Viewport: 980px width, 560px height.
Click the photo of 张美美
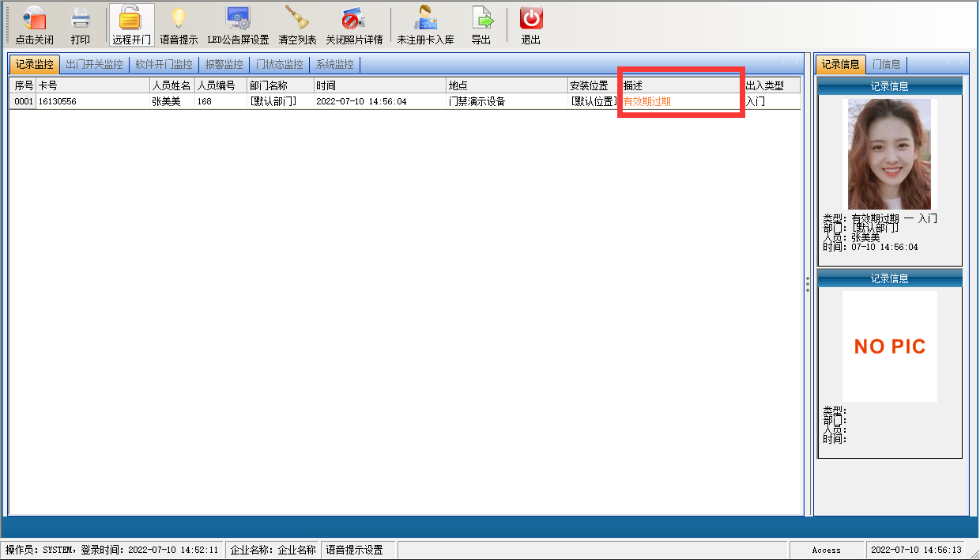pos(889,154)
